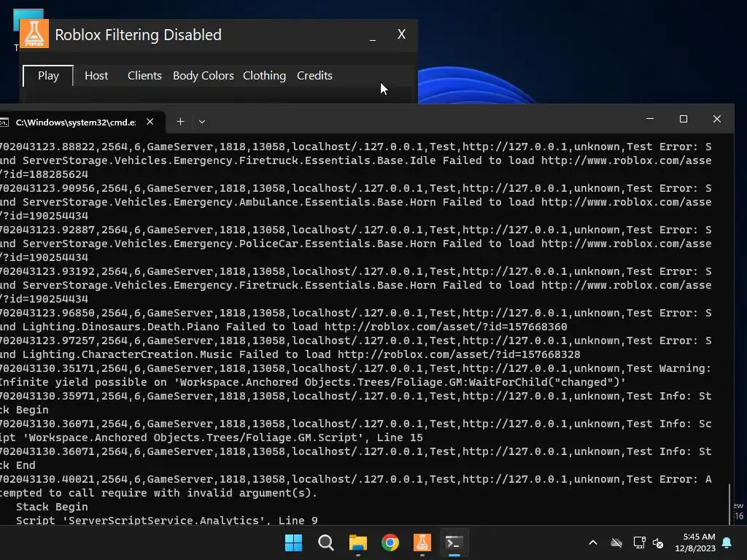Click the muted volume tray icon

pos(658,542)
